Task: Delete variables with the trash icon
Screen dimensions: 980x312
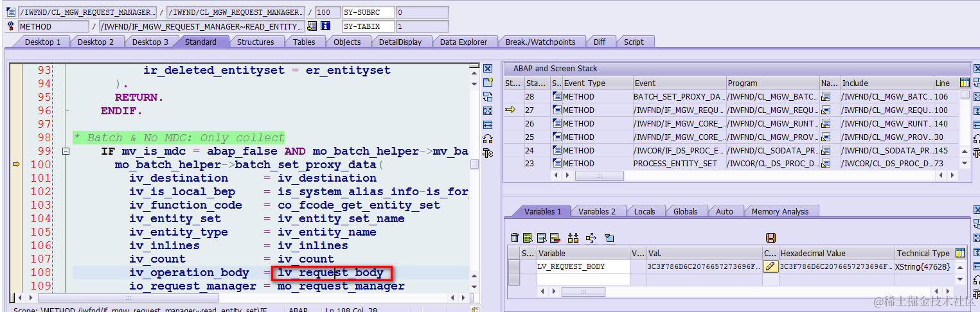Action: (514, 238)
